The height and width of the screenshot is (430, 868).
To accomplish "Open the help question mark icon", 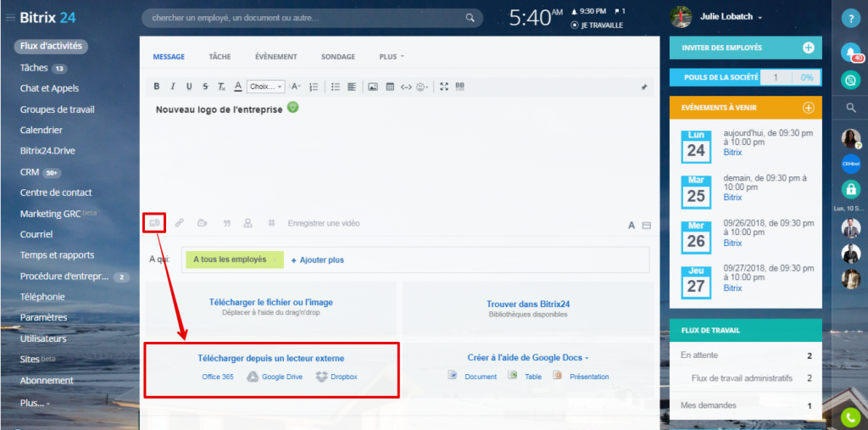I will tap(851, 19).
